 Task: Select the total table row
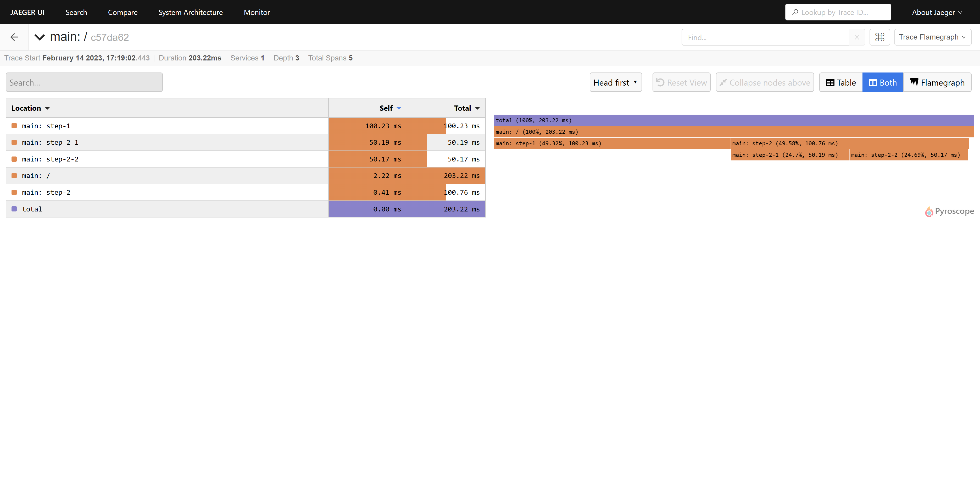point(246,209)
